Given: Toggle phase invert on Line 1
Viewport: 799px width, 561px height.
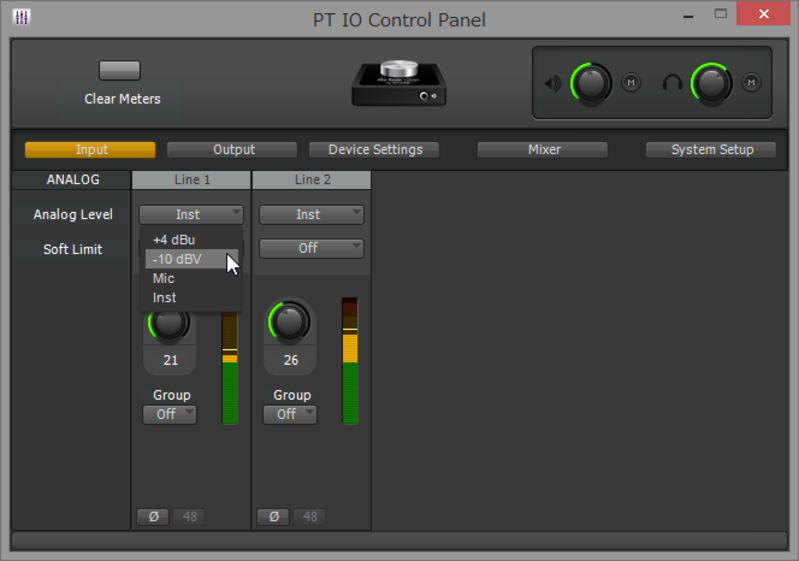Looking at the screenshot, I should 153,517.
